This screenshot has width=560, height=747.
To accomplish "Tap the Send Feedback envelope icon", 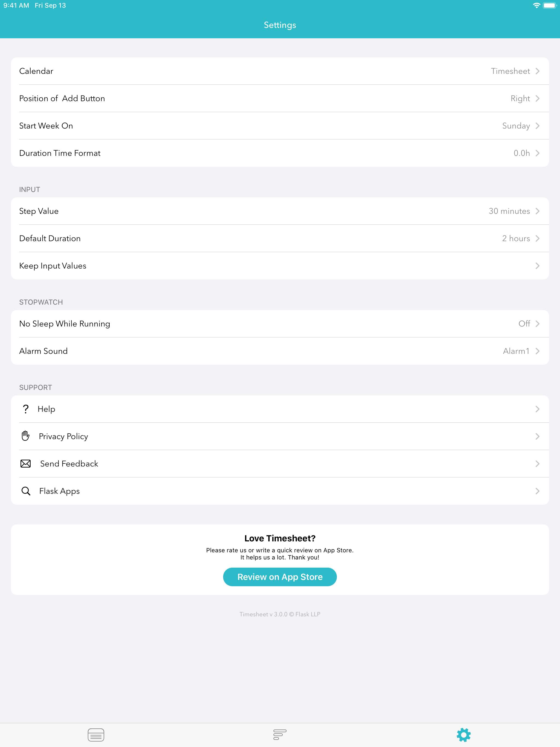I will click(26, 464).
